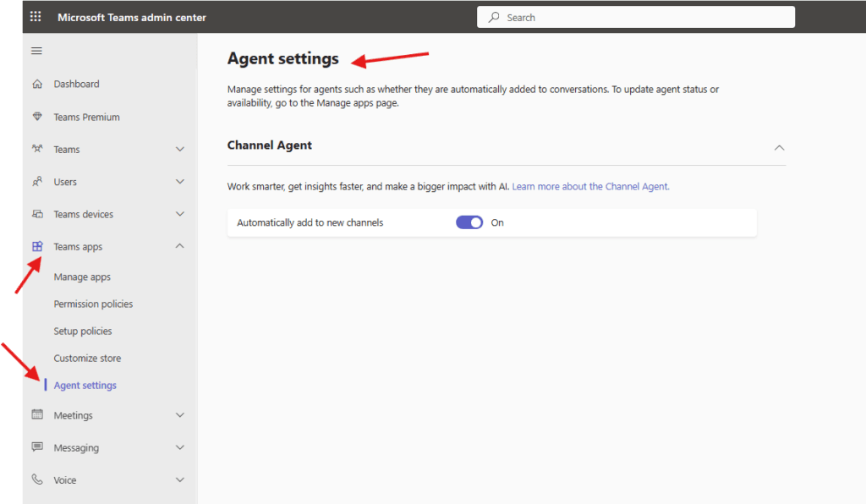Viewport: 866px width, 504px height.
Task: Turn off Automatically add to new channels
Action: [469, 222]
